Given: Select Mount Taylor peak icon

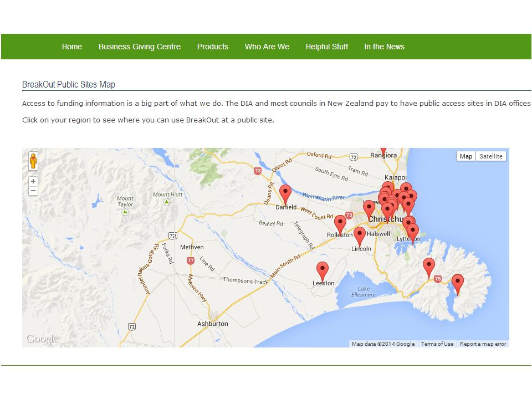Looking at the screenshot, I should tap(125, 212).
